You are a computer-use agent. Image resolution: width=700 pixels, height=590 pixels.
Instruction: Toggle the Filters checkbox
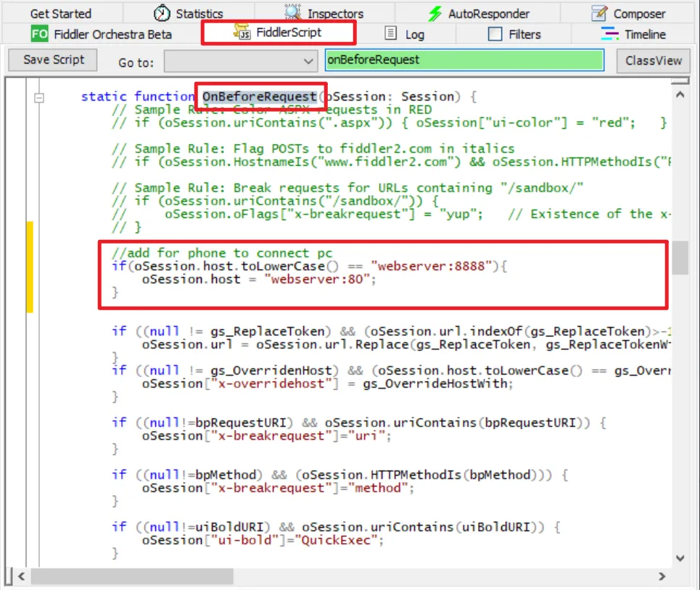[495, 34]
